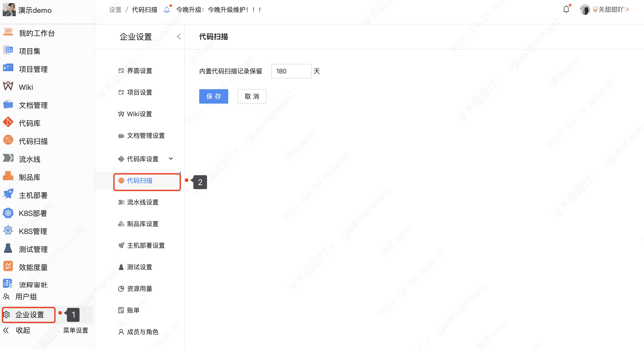Cancel changes with 取消
Image resolution: width=644 pixels, height=349 pixels.
(x=252, y=96)
